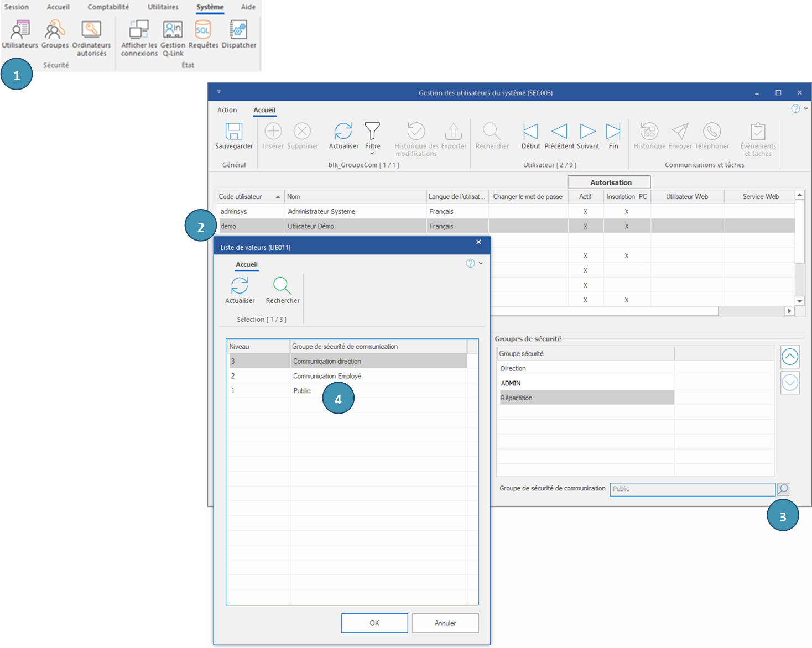Expand the Filtre dropdown arrow

(x=372, y=154)
